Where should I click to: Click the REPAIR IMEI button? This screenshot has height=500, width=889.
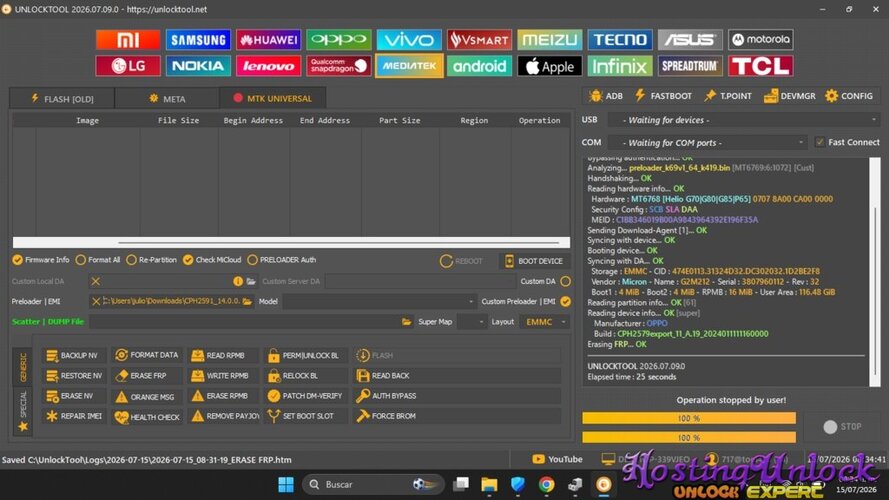tap(74, 416)
